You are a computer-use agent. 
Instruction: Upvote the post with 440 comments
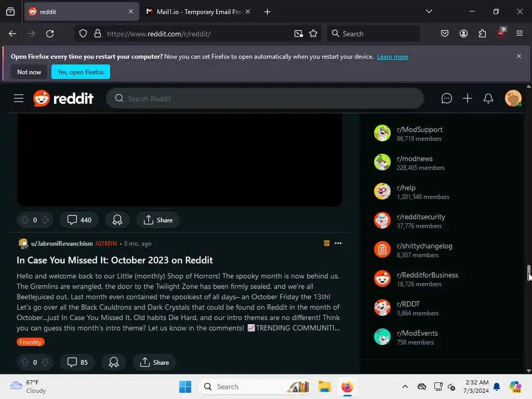pyautogui.click(x=25, y=220)
